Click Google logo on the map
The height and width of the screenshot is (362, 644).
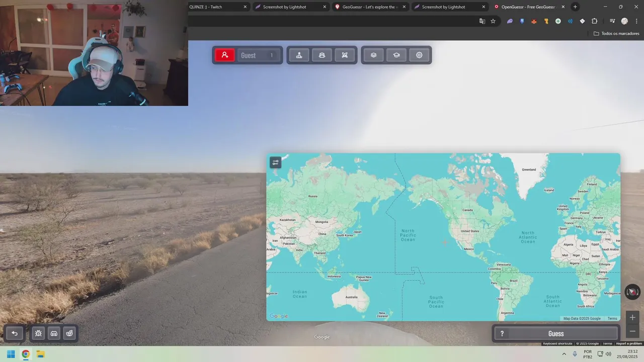point(279,316)
